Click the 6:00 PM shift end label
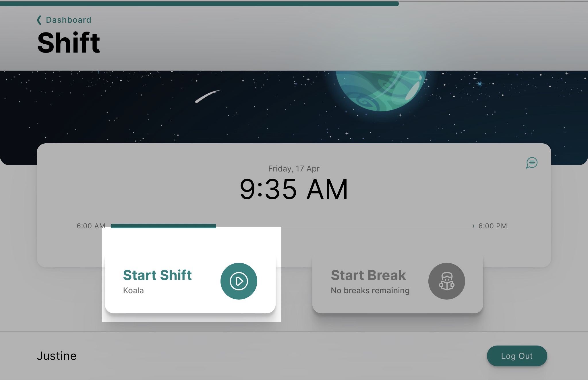Image resolution: width=588 pixels, height=380 pixels. [x=493, y=226]
